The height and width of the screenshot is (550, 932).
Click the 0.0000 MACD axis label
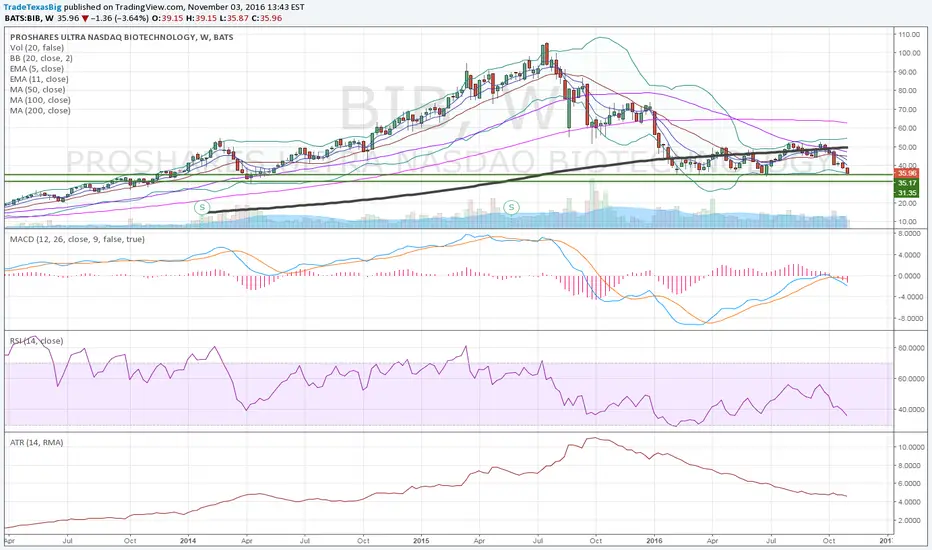[x=912, y=276]
